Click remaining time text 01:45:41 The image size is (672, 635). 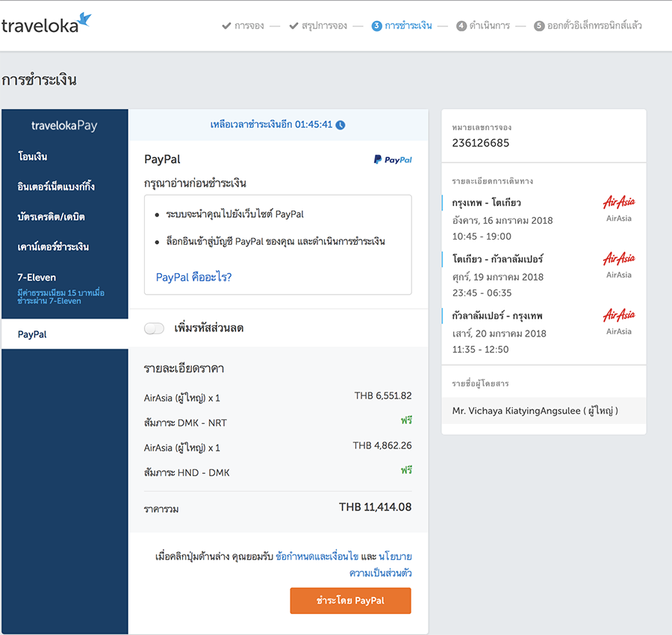[314, 125]
